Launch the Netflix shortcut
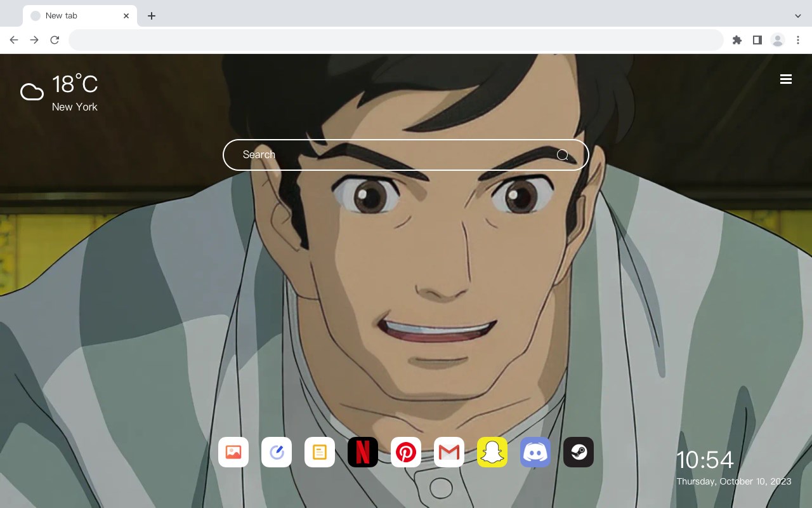This screenshot has height=508, width=812. coord(363,452)
